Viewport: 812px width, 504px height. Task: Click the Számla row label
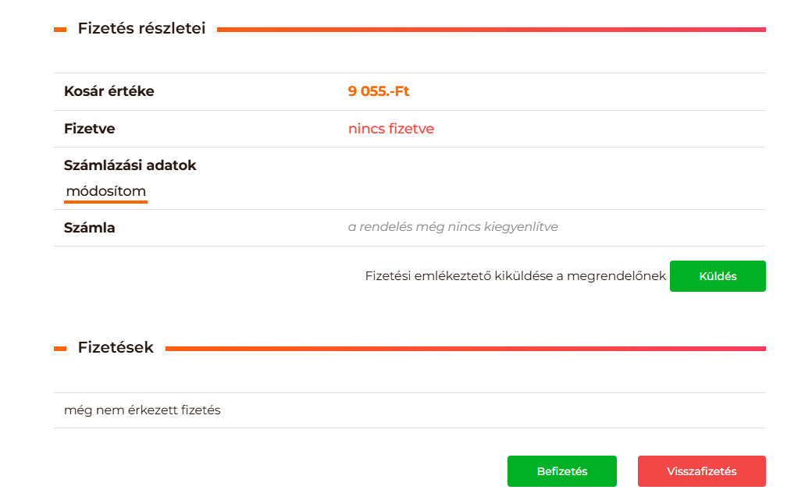coord(89,228)
